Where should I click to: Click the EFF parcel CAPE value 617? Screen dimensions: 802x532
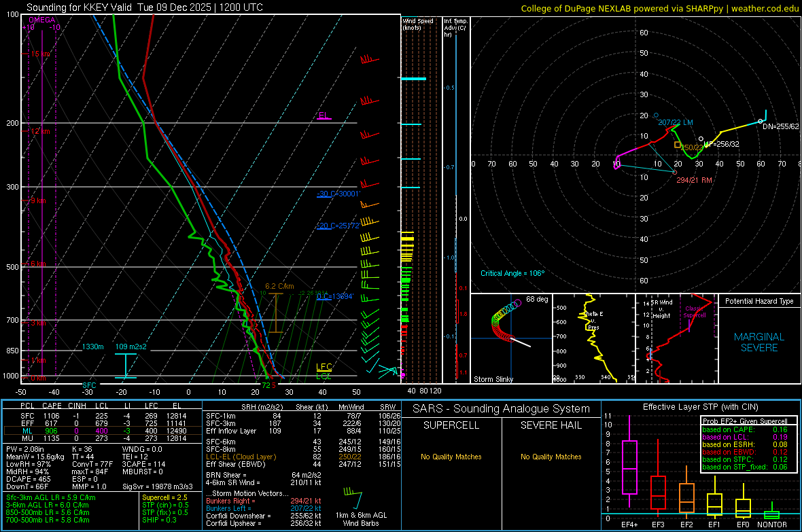(x=51, y=423)
